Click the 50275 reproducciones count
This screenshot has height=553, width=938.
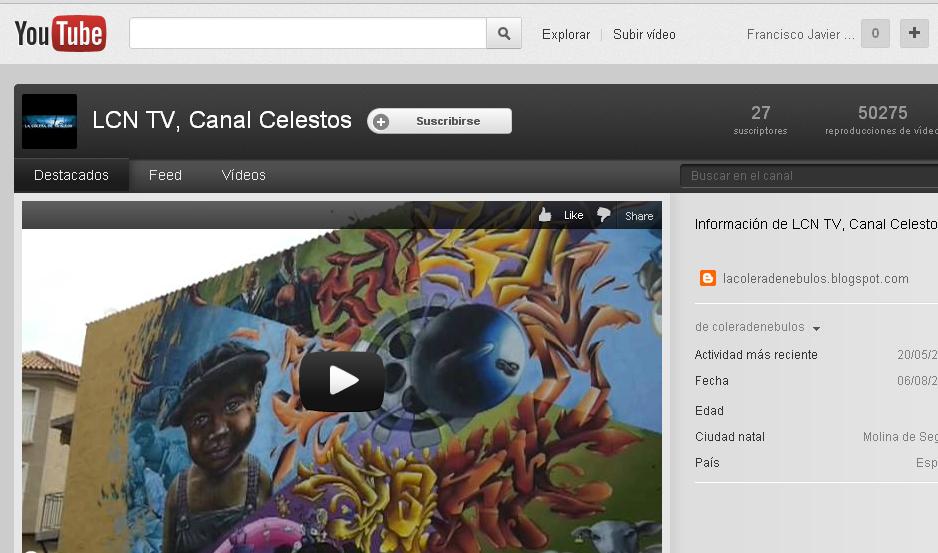tap(881, 120)
